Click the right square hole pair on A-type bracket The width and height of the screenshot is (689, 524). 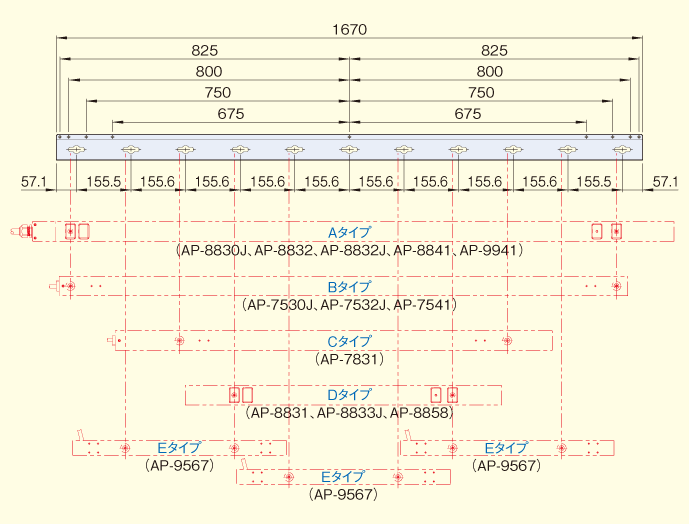[607, 231]
